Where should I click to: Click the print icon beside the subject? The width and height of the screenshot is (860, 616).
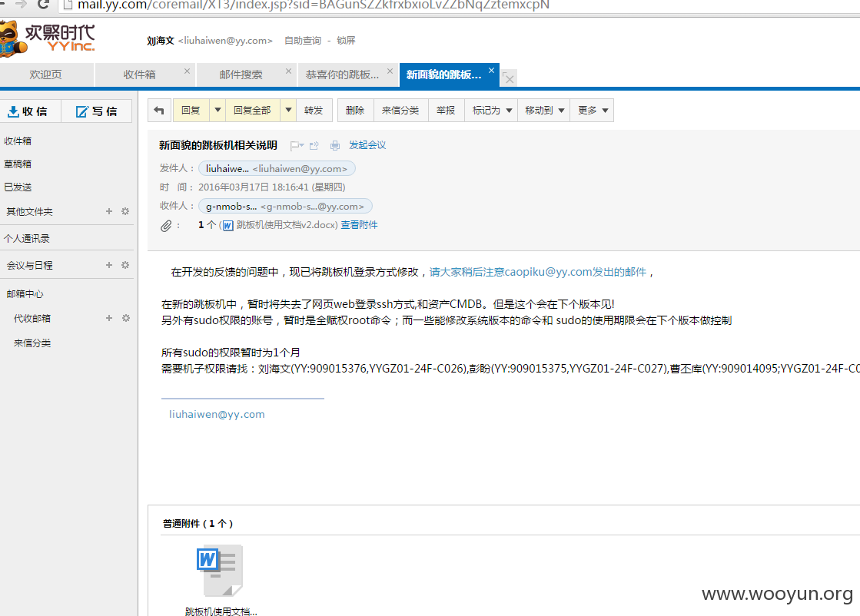[334, 145]
